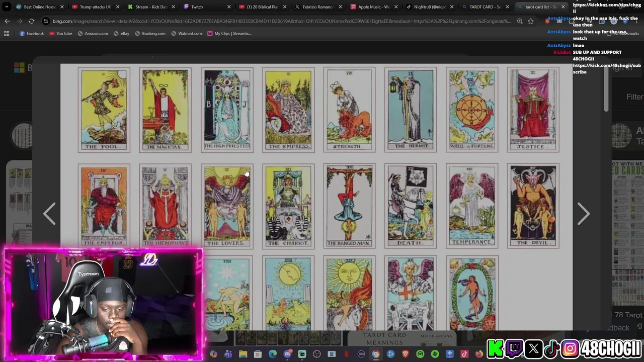Switch to Google Chrome in the taskbar
This screenshot has width=644, height=362.
coord(376,354)
